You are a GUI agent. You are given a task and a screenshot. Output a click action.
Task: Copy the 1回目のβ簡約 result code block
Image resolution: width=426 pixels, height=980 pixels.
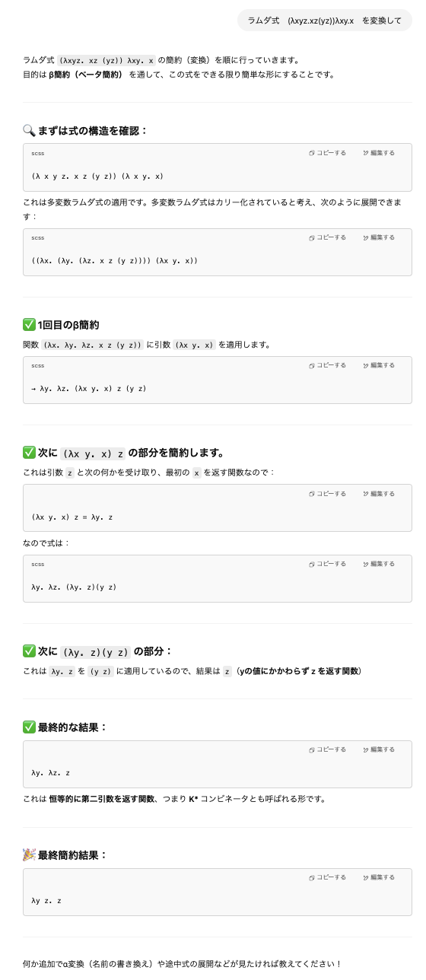(327, 365)
